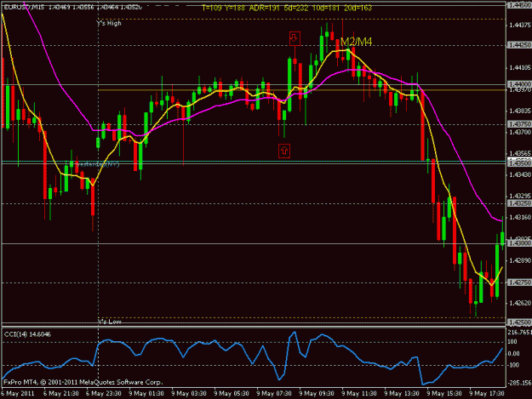Click the CCI scale value 216.7651
This screenshot has width=532, height=399.
(x=519, y=333)
